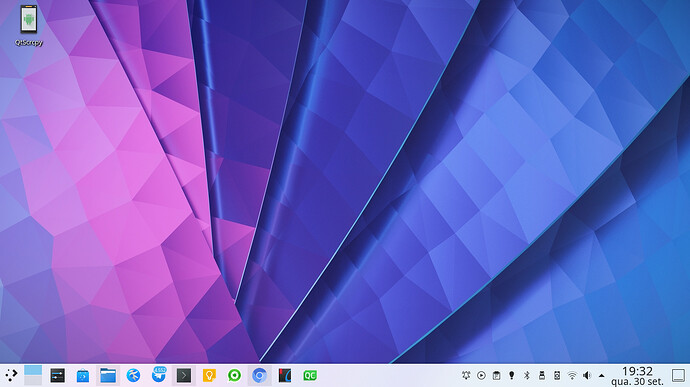Open the QtScrcpy desktop shortcut

pyautogui.click(x=29, y=25)
